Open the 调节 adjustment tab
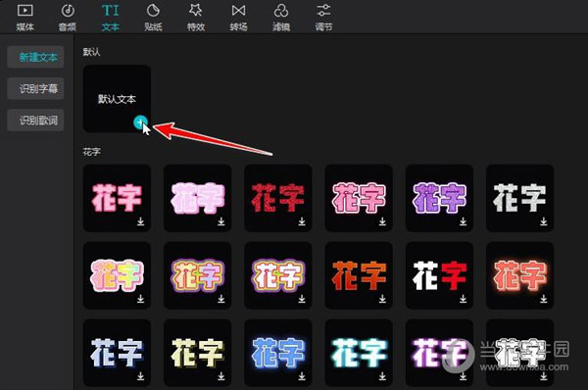 pyautogui.click(x=323, y=18)
